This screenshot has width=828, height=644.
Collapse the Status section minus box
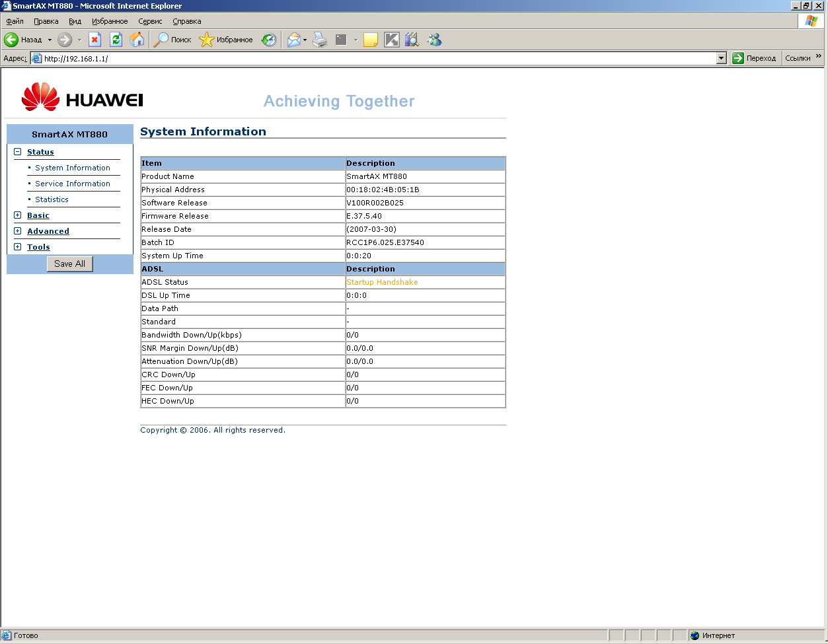(x=17, y=152)
